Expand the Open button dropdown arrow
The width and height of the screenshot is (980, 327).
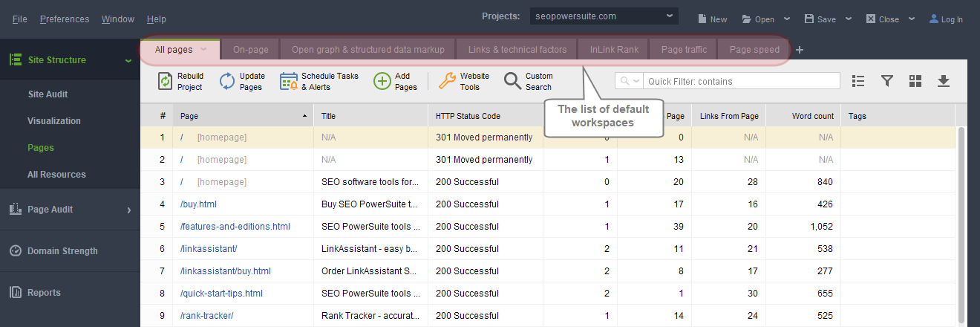point(787,19)
